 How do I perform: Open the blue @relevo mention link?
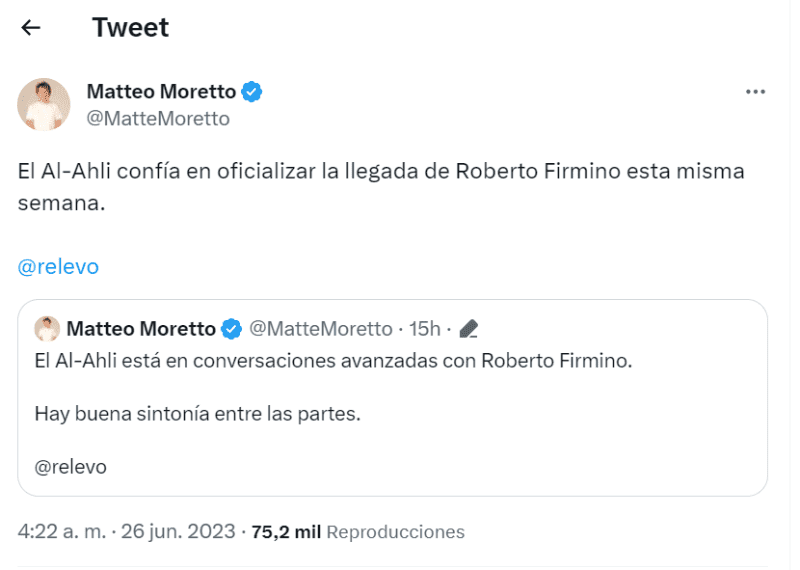[x=58, y=267]
